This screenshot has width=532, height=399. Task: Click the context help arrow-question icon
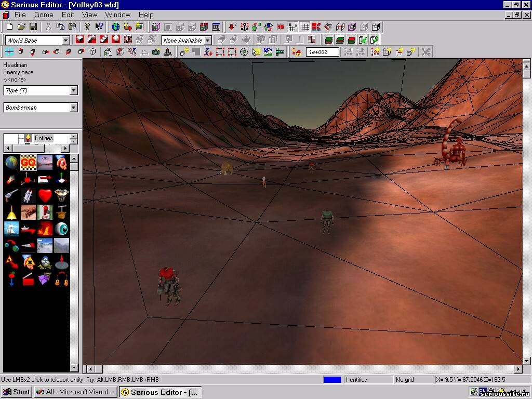(99, 27)
